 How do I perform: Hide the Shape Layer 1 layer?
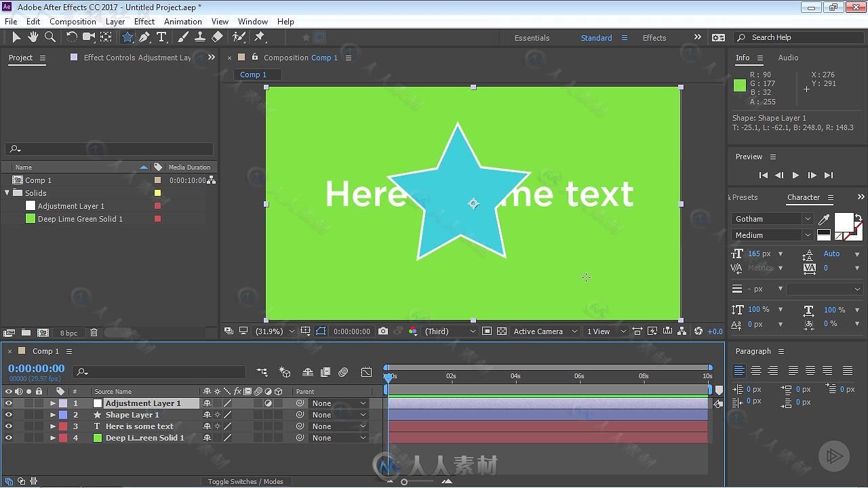click(x=9, y=415)
